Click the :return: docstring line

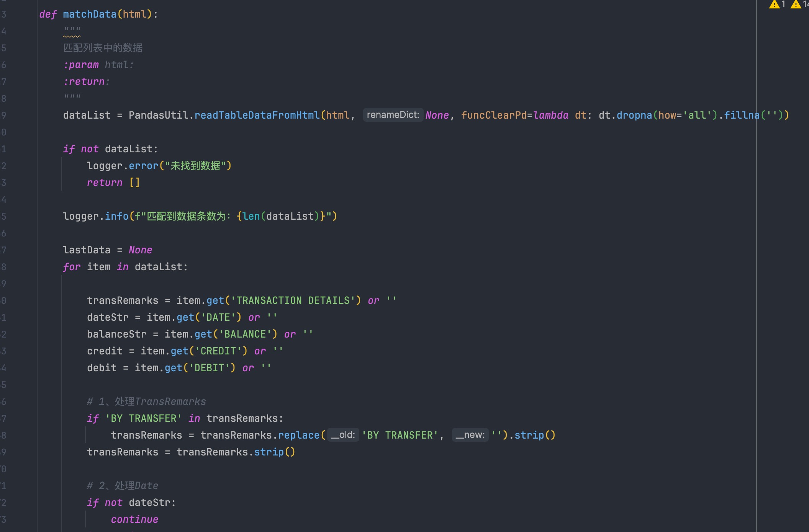pyautogui.click(x=87, y=82)
